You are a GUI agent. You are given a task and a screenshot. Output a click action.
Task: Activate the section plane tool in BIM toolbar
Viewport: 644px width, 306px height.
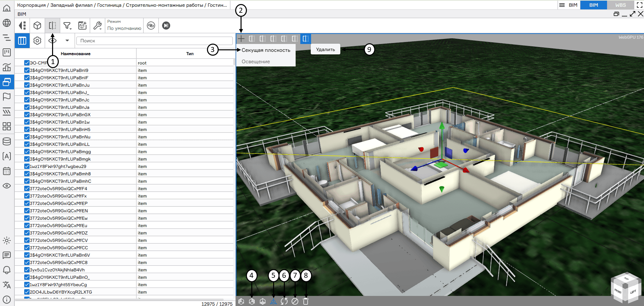[x=52, y=25]
